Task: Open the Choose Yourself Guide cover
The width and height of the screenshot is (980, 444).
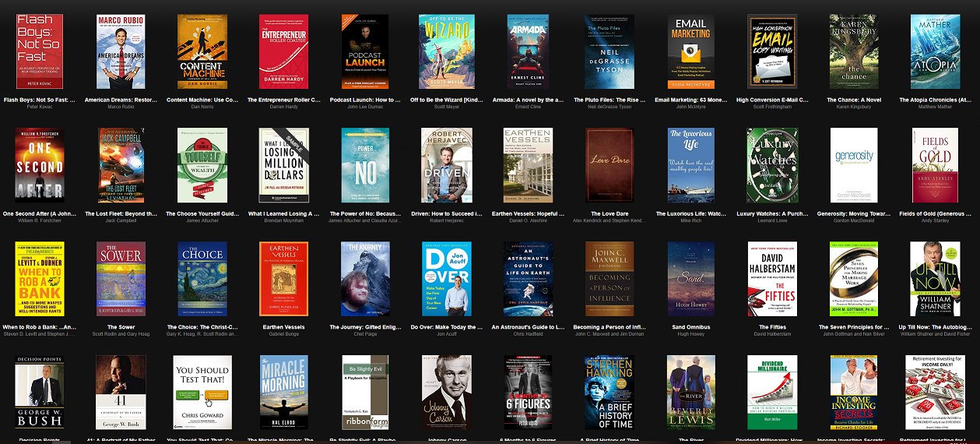Action: 202,165
